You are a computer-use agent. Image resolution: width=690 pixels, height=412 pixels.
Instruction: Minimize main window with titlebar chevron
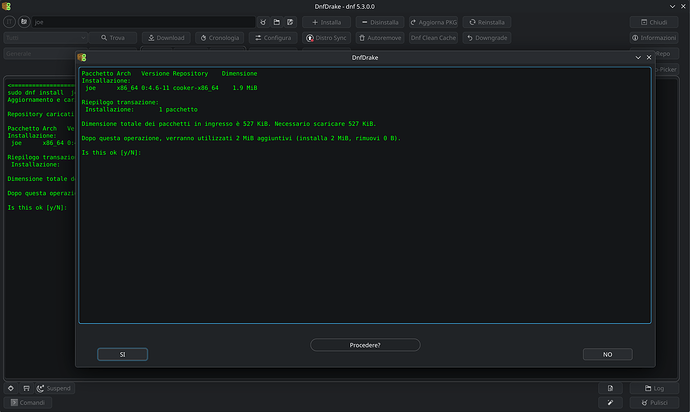(672, 7)
